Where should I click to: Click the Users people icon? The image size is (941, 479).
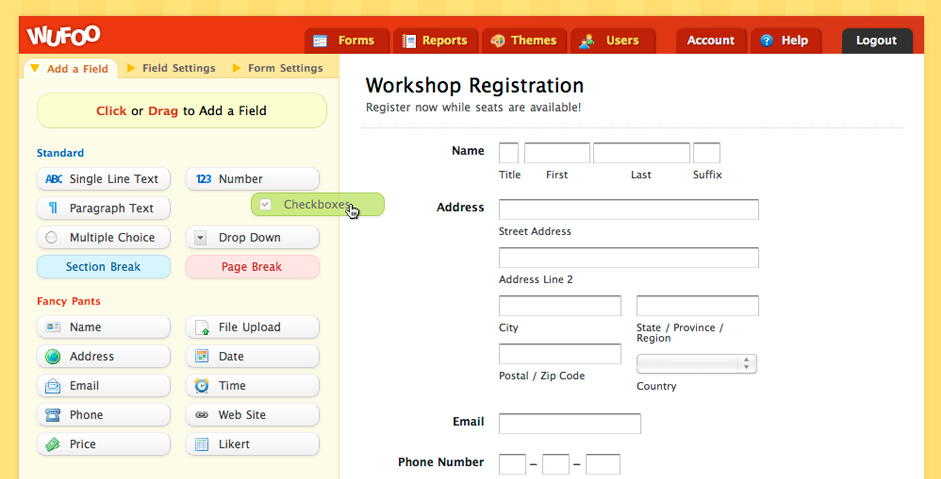click(586, 41)
